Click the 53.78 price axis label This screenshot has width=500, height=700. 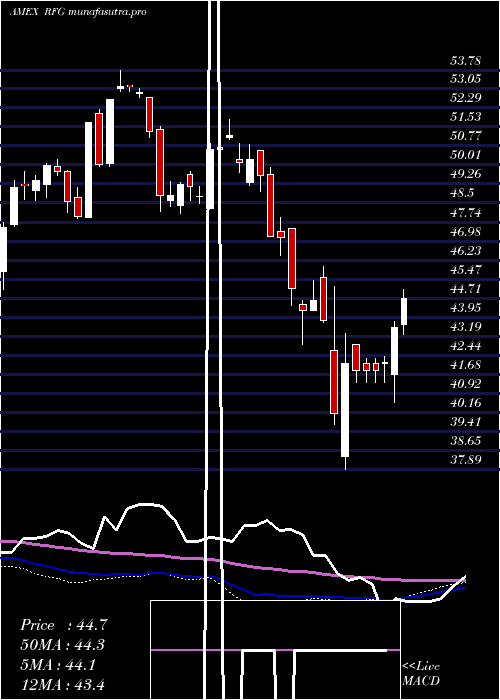click(465, 60)
